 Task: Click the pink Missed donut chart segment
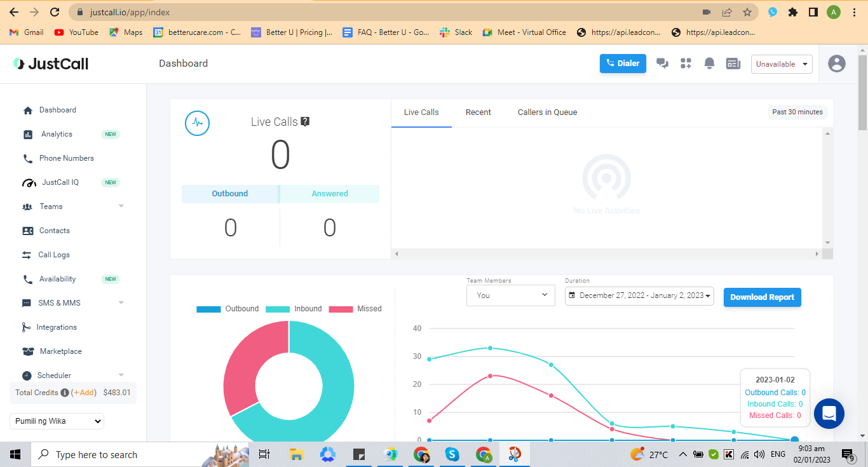tap(250, 366)
